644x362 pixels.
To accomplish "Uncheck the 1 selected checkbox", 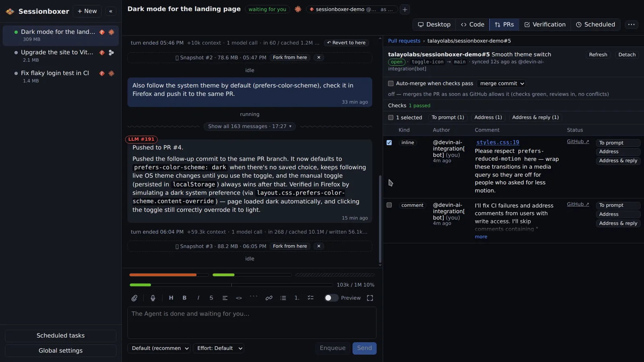I will pyautogui.click(x=390, y=117).
